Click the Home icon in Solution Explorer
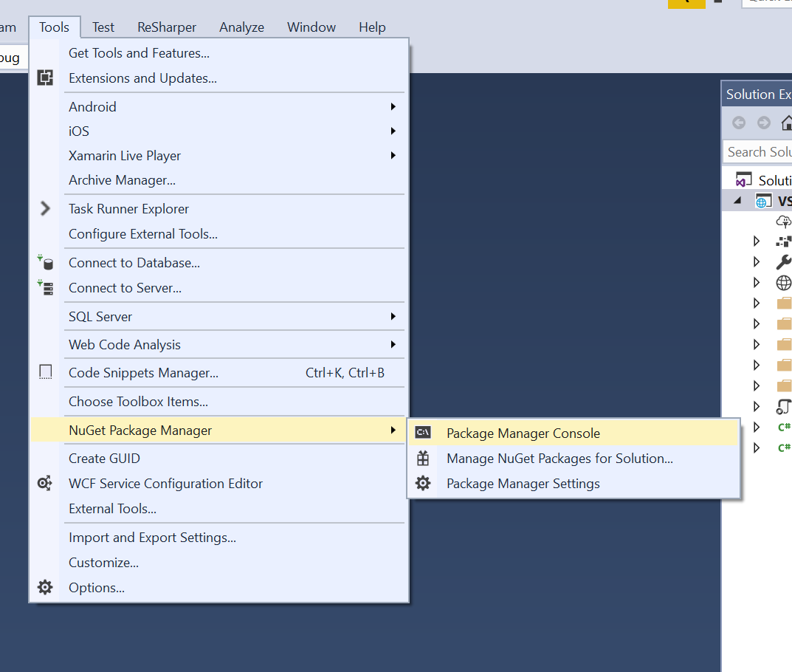The height and width of the screenshot is (672, 792). (786, 123)
